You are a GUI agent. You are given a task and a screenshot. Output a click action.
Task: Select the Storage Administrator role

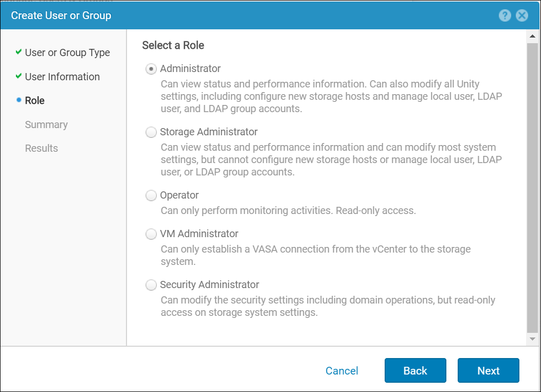tap(151, 132)
